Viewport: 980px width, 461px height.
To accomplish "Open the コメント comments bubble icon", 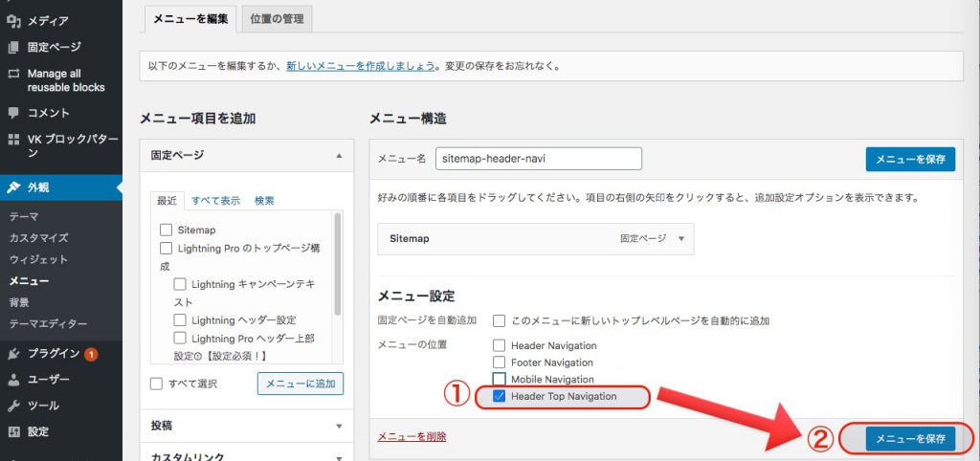I will [13, 113].
